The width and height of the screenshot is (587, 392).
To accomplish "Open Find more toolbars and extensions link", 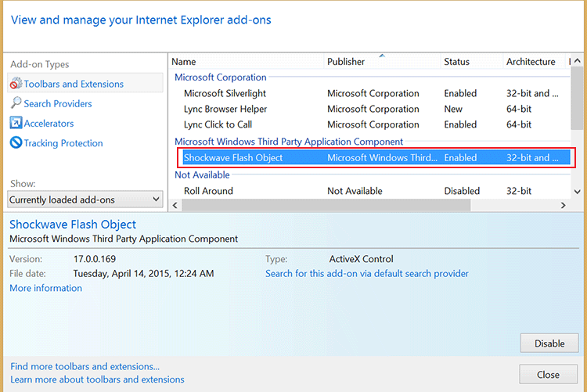I will pyautogui.click(x=85, y=366).
